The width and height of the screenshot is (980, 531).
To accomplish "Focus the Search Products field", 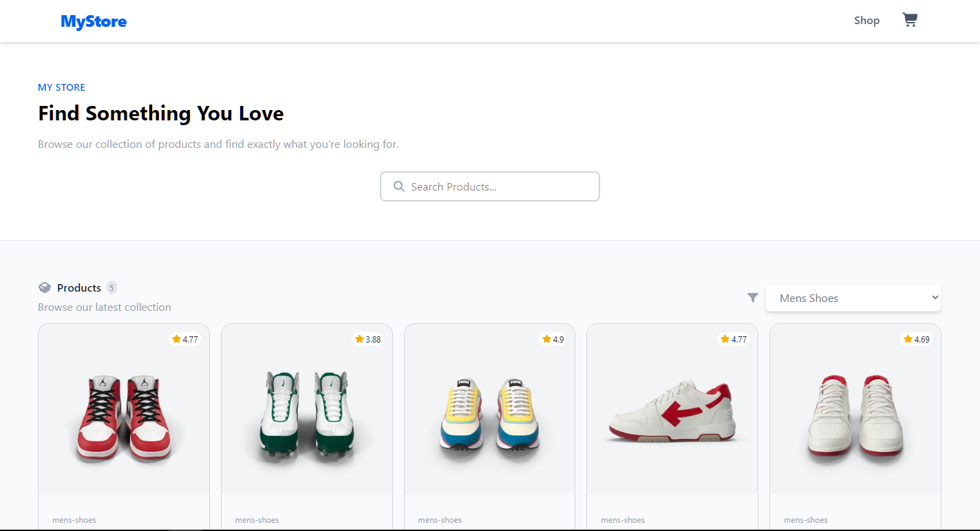I will click(x=490, y=186).
